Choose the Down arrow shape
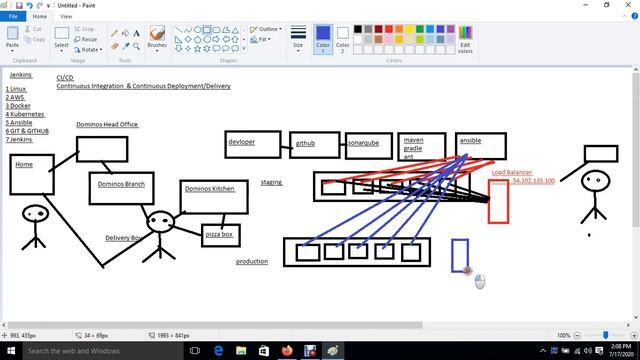 click(179, 49)
